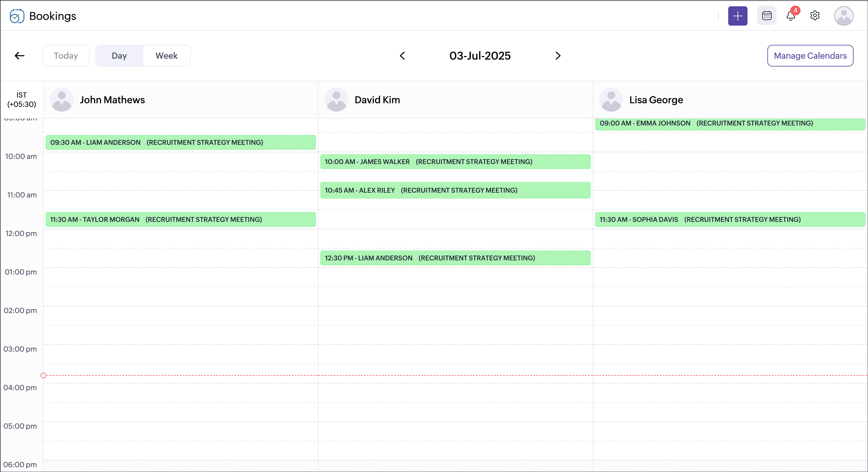Click the 05:00 pm time label

[x=20, y=426]
